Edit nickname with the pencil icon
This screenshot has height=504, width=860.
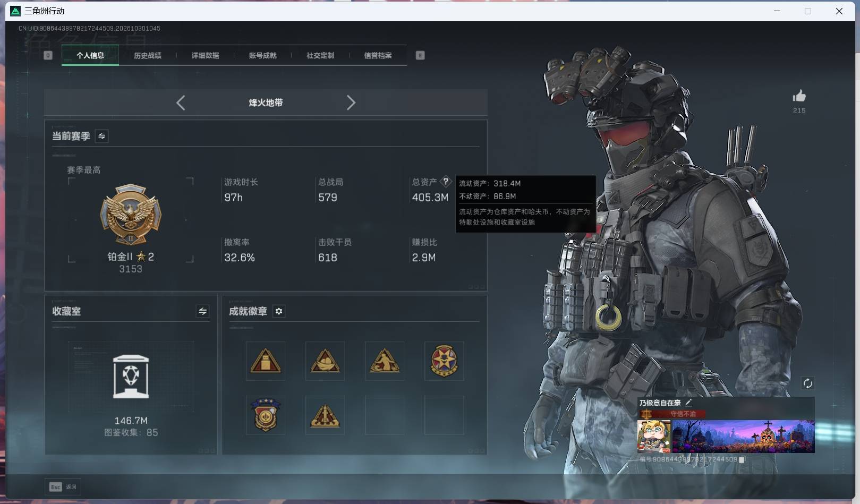(688, 403)
